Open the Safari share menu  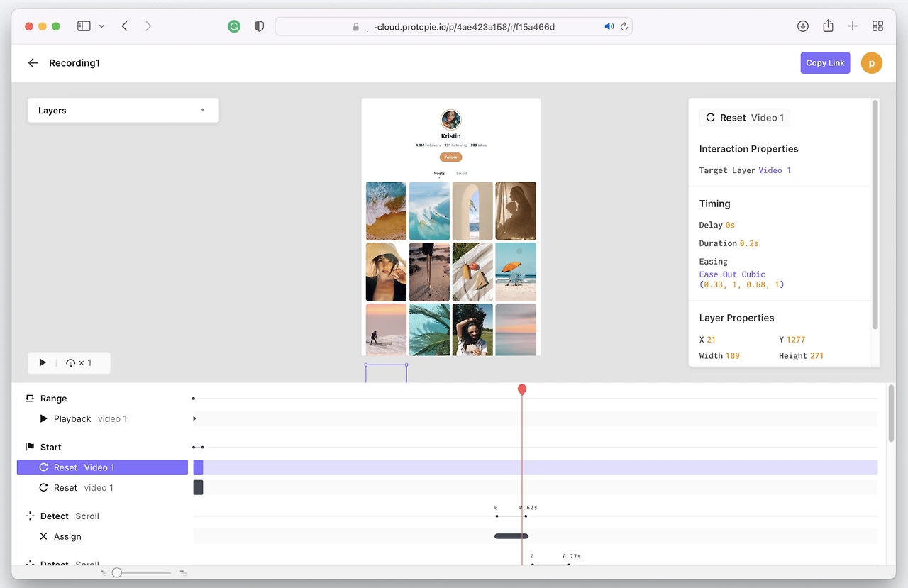pyautogui.click(x=828, y=26)
